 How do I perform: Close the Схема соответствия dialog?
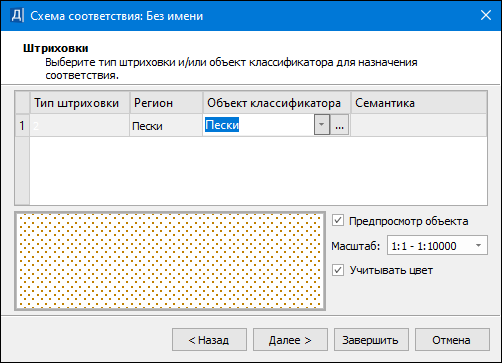point(486,15)
